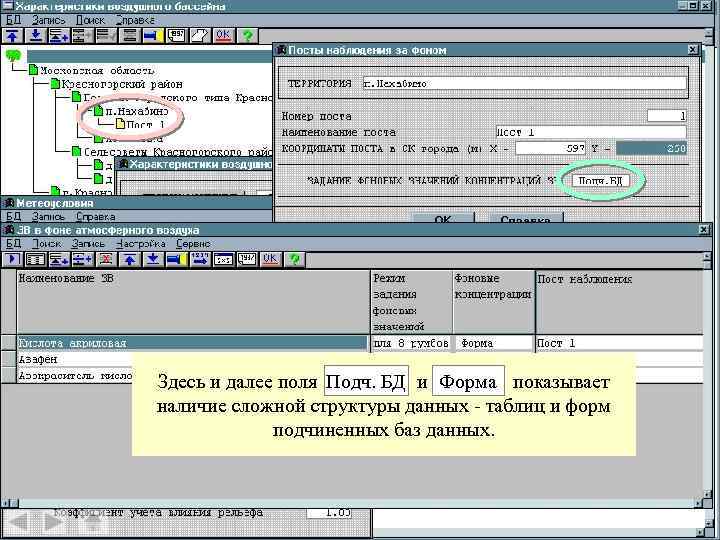Open БД menu in the top window
The image size is (720, 540).
click(x=14, y=20)
